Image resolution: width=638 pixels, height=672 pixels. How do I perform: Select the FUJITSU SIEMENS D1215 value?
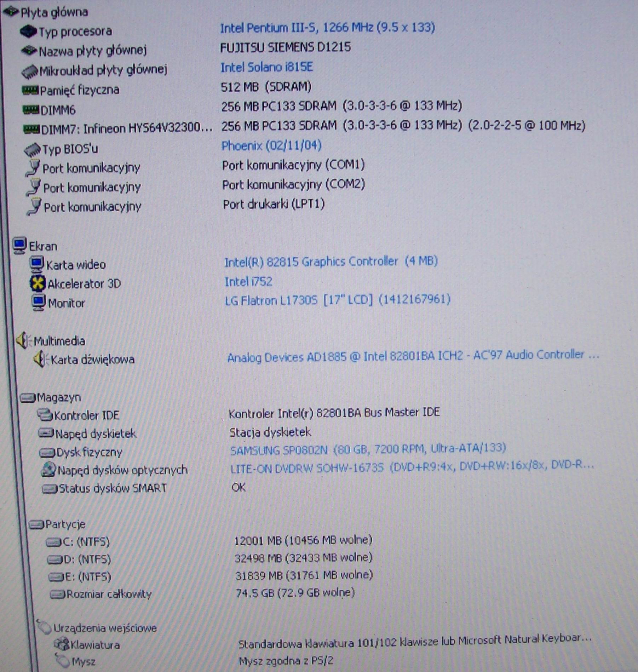coord(285,47)
